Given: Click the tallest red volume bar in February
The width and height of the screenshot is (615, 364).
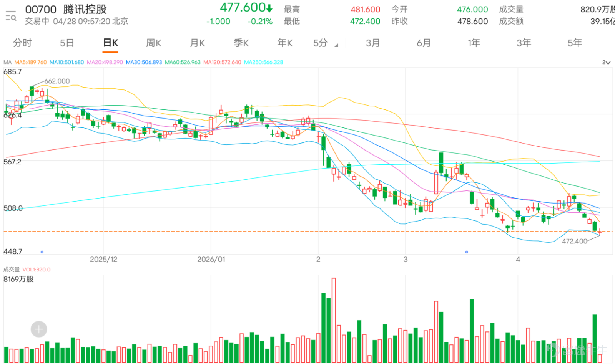Looking at the screenshot, I should click(x=334, y=320).
